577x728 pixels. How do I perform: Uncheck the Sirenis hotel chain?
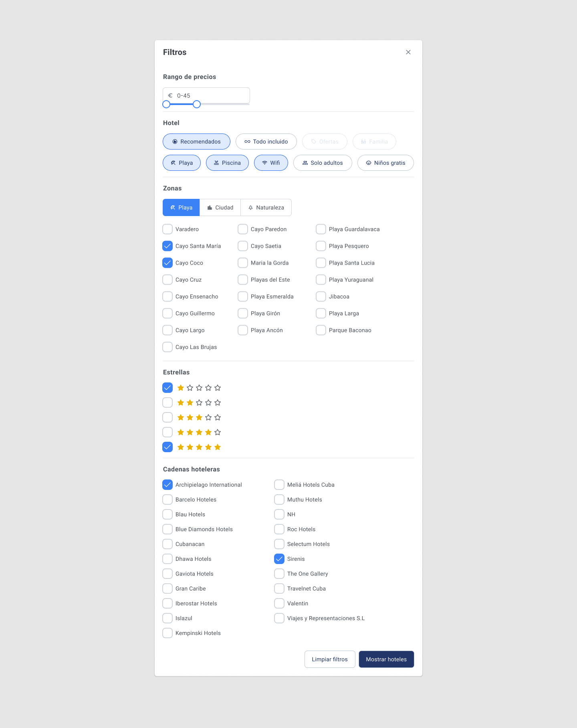tap(279, 559)
